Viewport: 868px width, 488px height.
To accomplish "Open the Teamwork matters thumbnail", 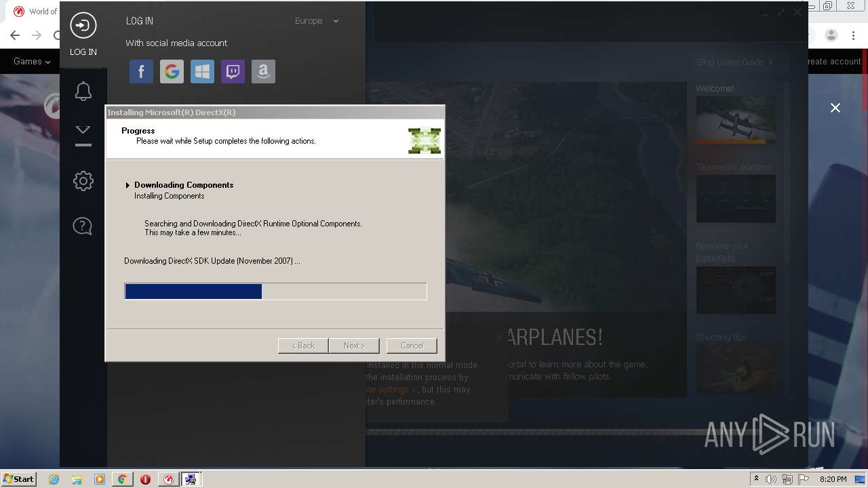I will tap(736, 199).
